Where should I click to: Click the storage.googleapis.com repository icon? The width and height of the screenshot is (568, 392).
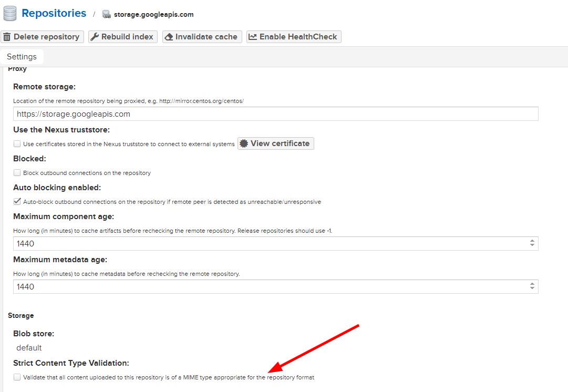[x=107, y=15]
